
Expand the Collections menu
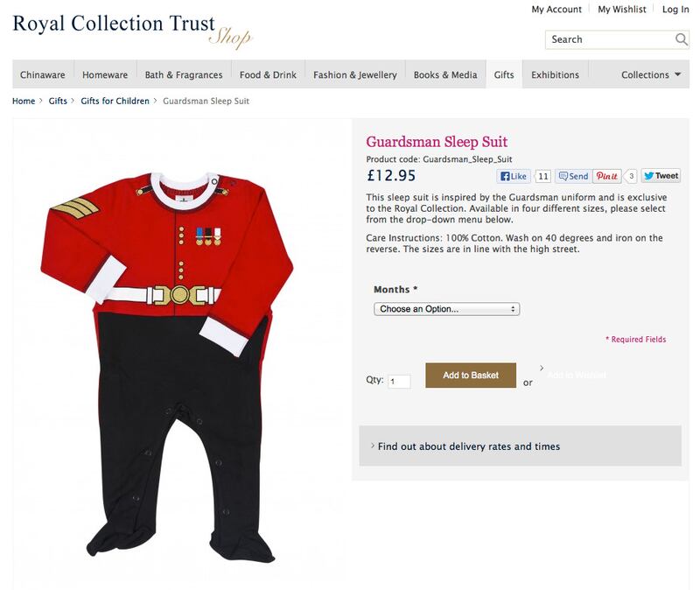coord(650,75)
